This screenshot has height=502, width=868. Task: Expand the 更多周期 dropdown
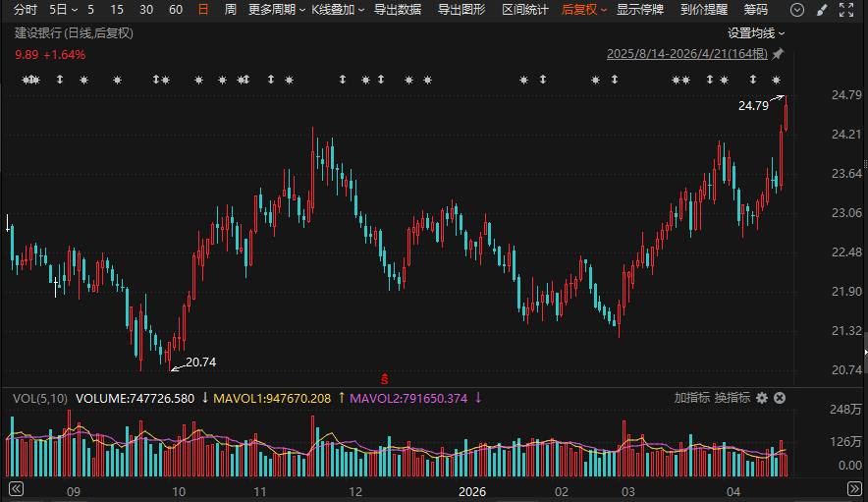pos(274,10)
